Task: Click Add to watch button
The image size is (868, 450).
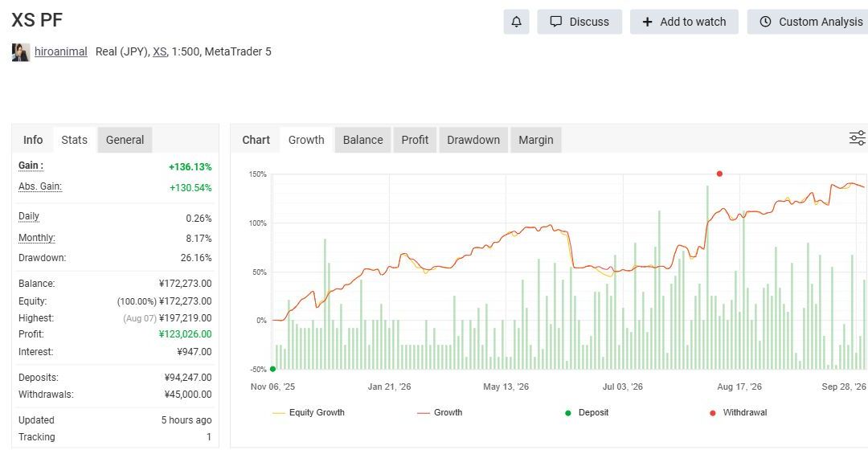Action: 684,22
